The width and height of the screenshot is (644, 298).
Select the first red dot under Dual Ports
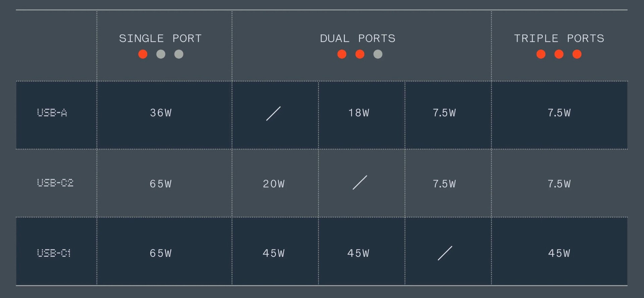[x=342, y=54]
